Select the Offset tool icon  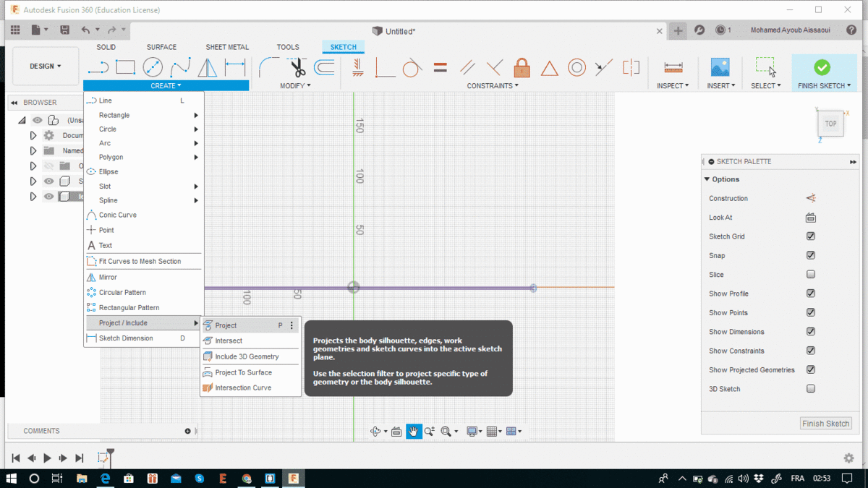(x=324, y=68)
